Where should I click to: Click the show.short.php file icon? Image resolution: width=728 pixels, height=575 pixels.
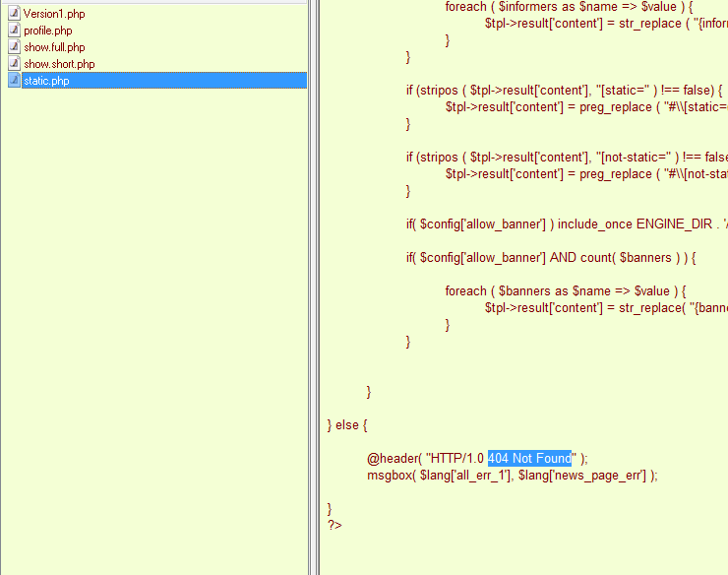pos(14,64)
